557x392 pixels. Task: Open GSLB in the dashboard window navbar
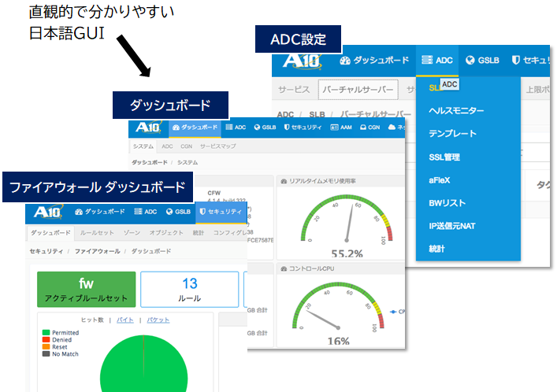click(x=265, y=127)
